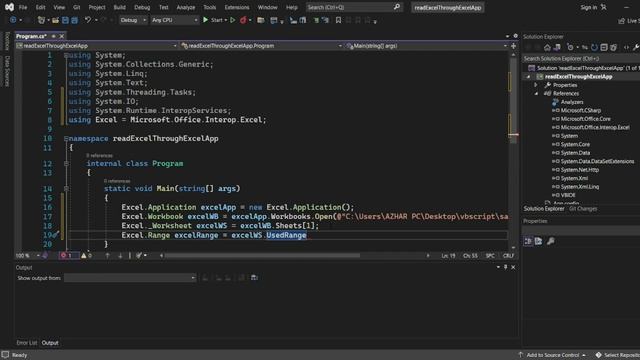Click the Alphabetical sort icon in Properties panel

(x=538, y=241)
